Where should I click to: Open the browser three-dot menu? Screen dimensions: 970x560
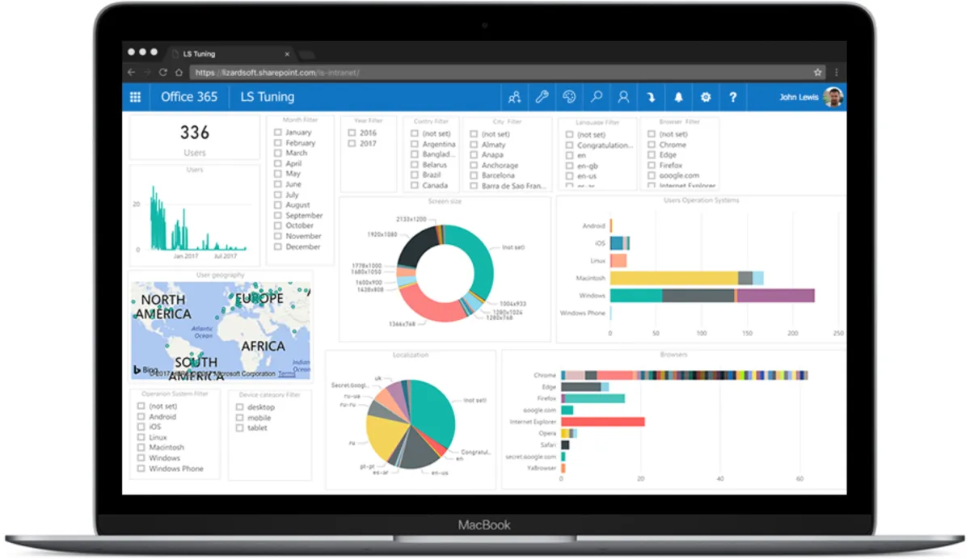tap(837, 72)
